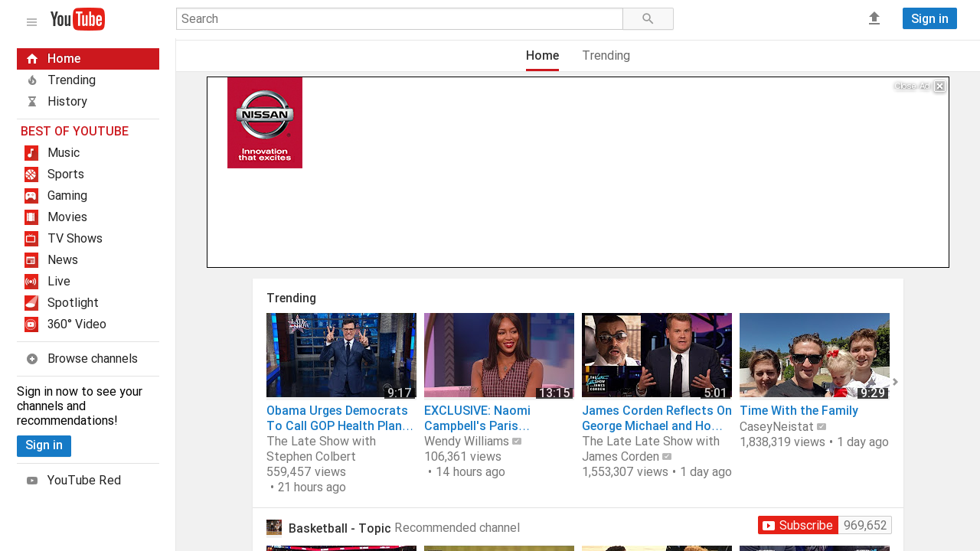Click the YouTube logo
The height and width of the screenshot is (551, 980).
(77, 19)
